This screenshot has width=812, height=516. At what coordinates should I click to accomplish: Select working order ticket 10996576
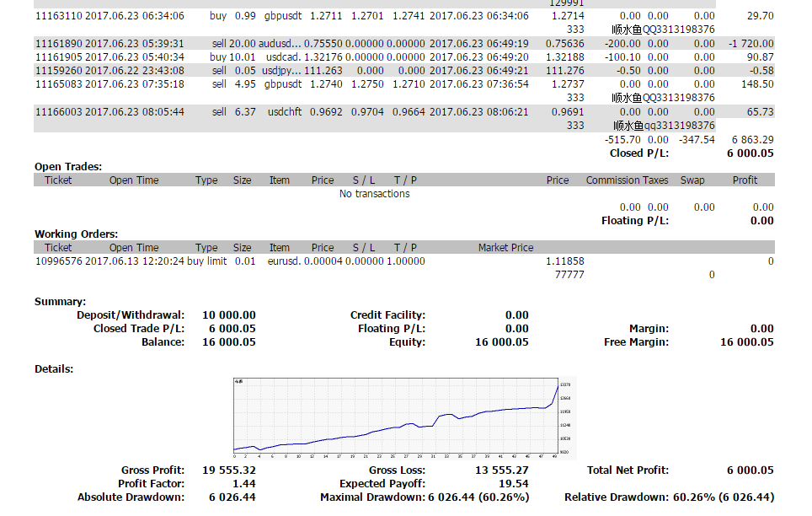58,261
